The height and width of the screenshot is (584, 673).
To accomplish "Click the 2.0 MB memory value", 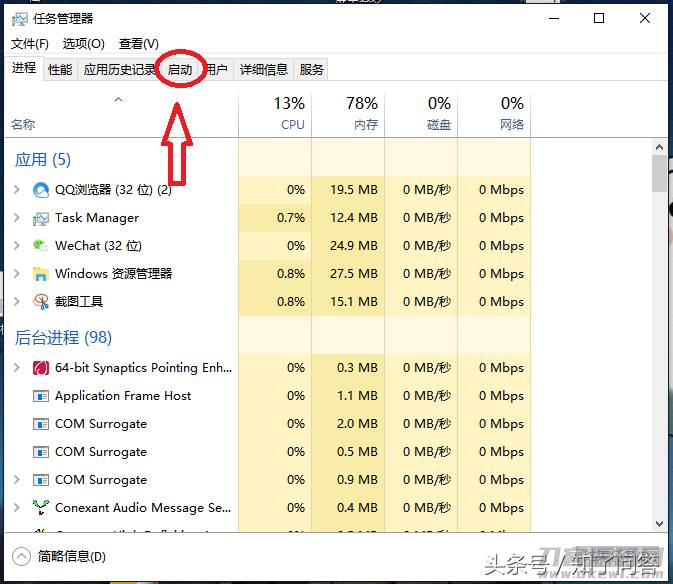I will [x=357, y=424].
